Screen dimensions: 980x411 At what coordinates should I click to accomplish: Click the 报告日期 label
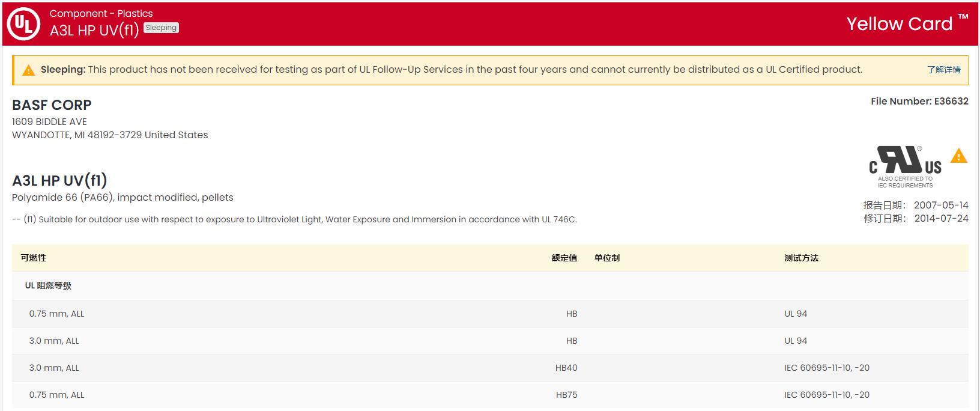click(885, 205)
